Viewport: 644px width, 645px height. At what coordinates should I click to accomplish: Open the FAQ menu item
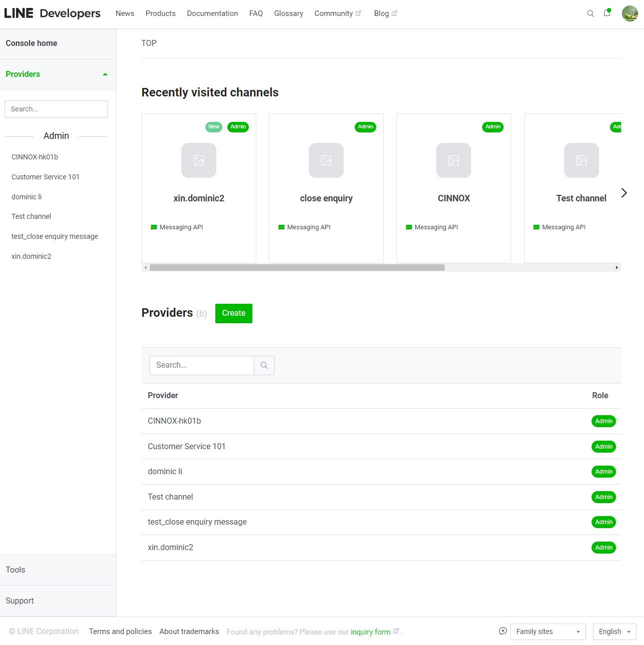(256, 13)
